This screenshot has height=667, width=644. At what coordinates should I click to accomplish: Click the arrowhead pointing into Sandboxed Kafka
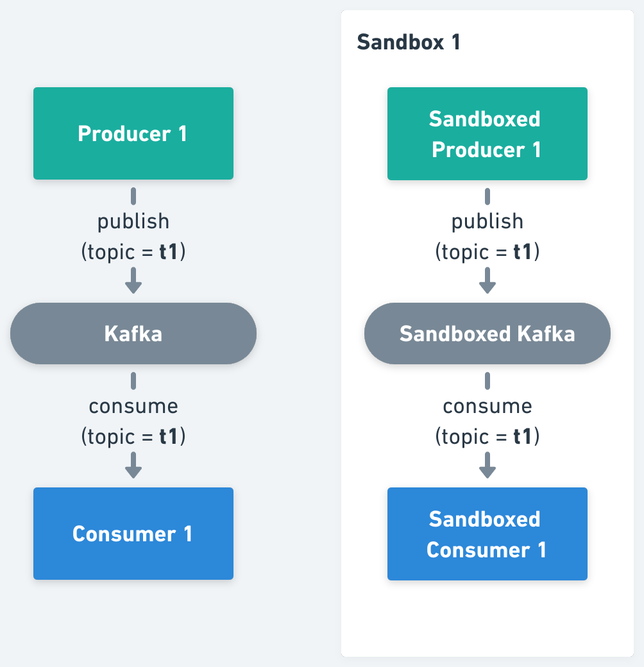coord(487,283)
